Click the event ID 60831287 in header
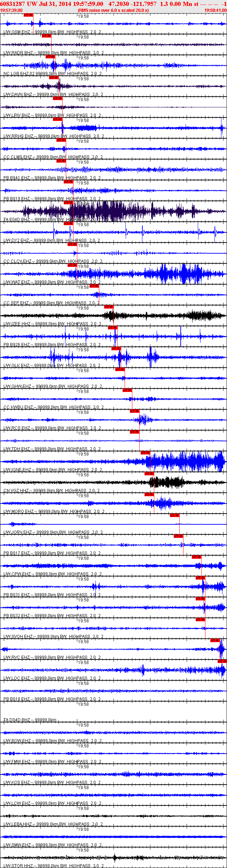The height and width of the screenshot is (868, 227). coord(12,4)
